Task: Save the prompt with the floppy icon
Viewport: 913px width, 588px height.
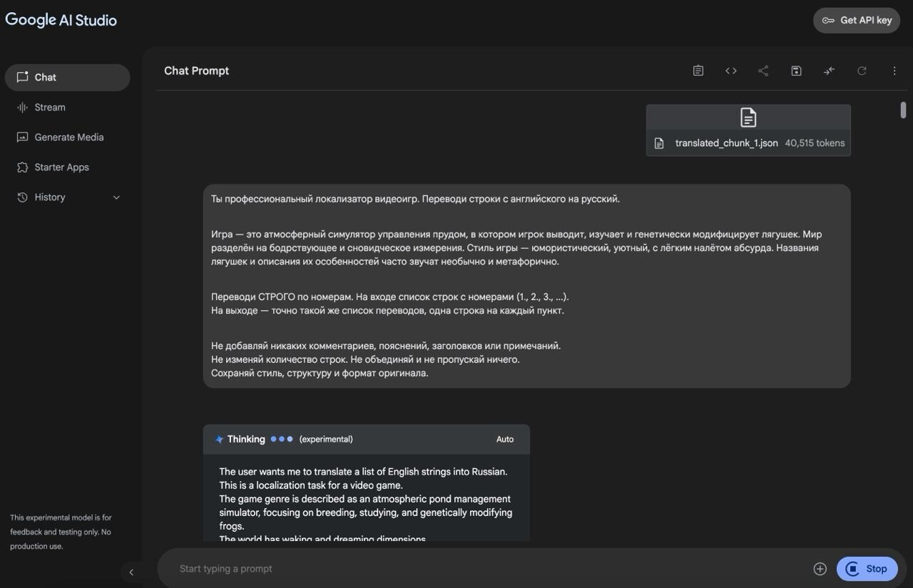Action: click(796, 71)
